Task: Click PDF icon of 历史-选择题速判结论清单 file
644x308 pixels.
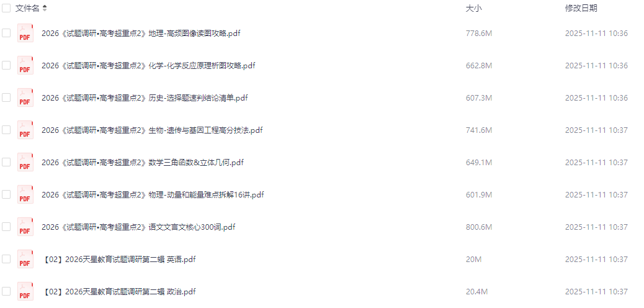Action: (25, 98)
